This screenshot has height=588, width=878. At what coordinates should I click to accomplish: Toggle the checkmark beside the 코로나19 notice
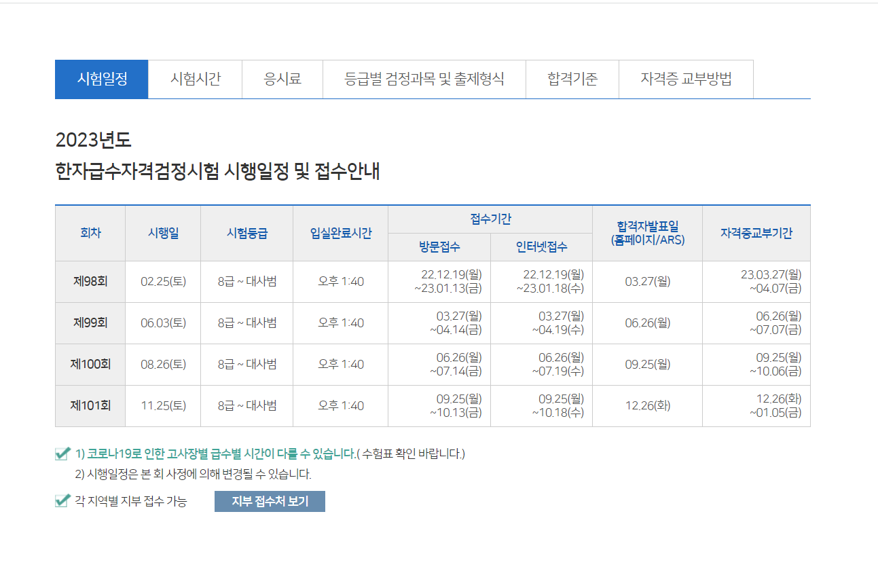pos(62,454)
